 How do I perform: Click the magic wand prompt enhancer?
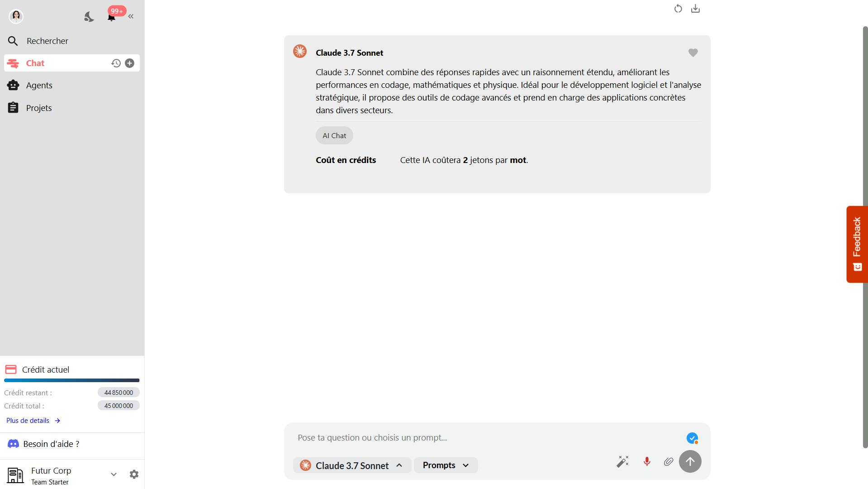[623, 461]
